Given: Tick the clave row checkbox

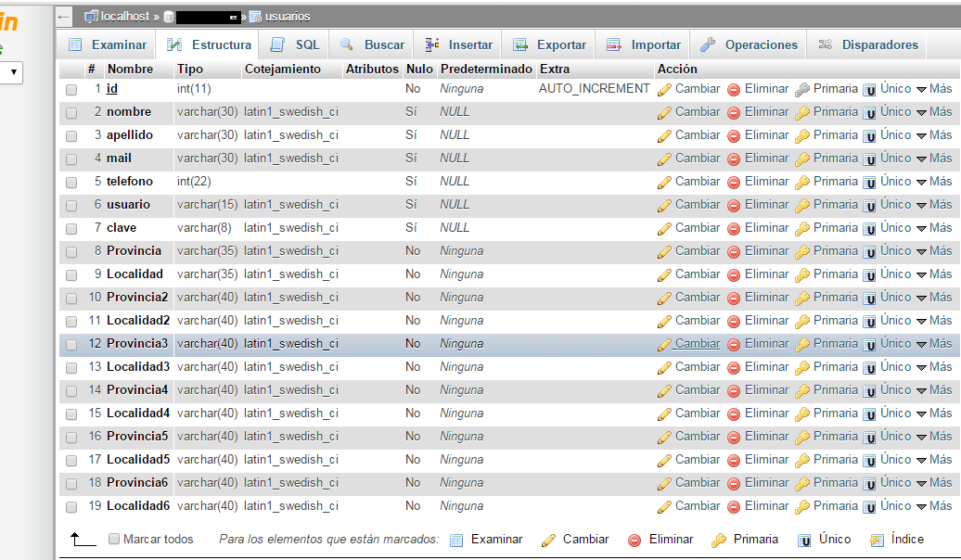Looking at the screenshot, I should click(71, 229).
